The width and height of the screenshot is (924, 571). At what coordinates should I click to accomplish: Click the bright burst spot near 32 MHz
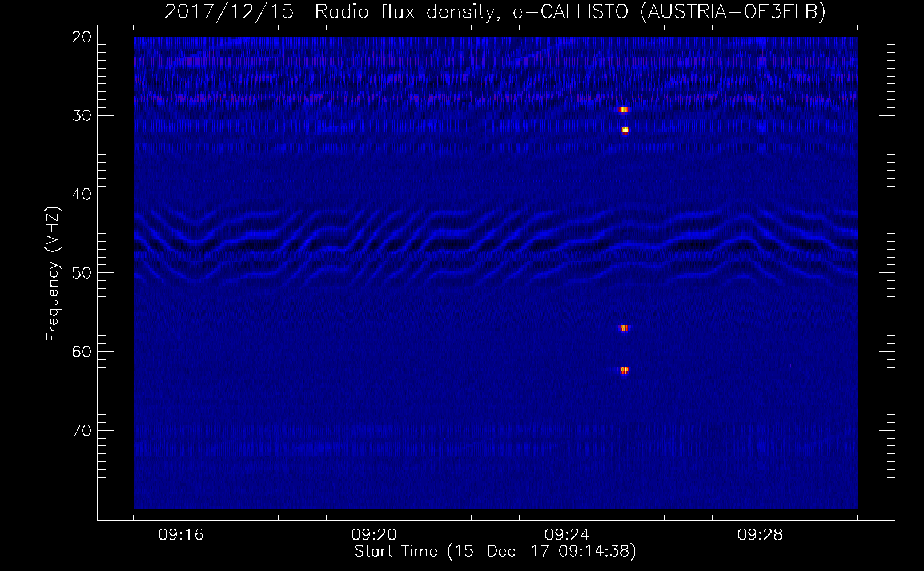point(625,130)
